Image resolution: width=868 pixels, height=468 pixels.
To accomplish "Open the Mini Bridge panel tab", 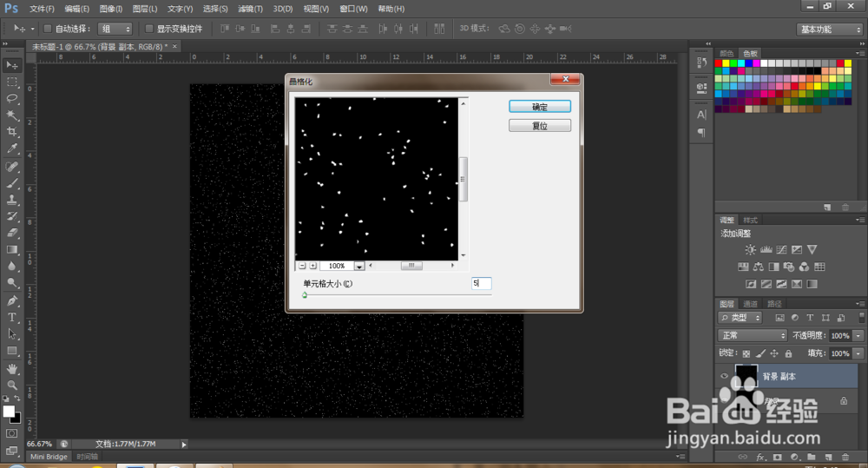I will [49, 457].
